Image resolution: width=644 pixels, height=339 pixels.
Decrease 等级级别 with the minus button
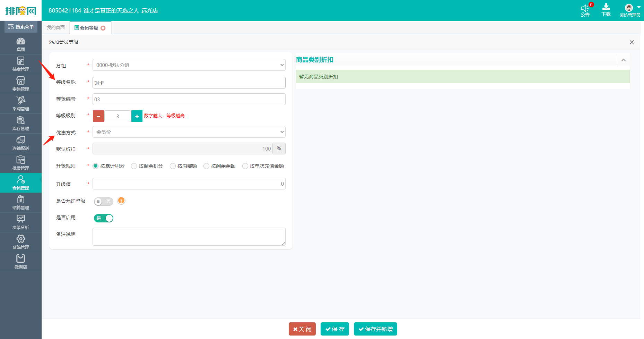tap(98, 116)
